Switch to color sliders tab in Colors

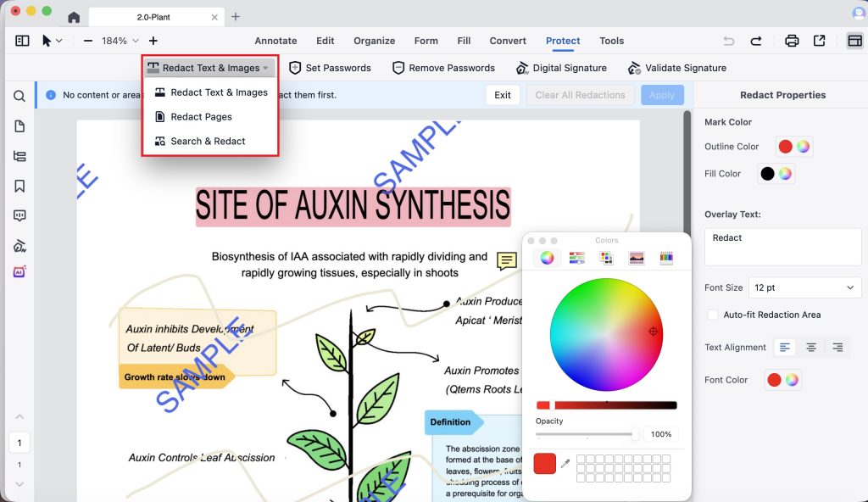[x=576, y=258]
